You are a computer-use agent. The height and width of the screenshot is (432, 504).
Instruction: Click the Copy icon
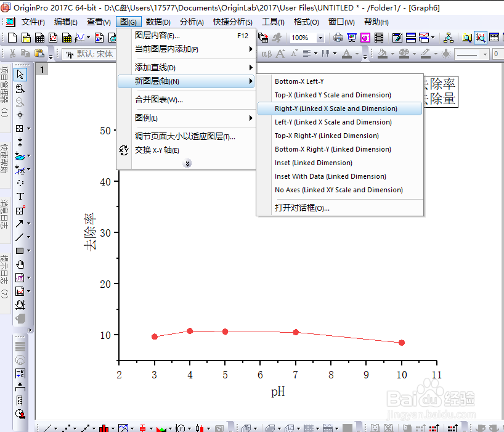click(x=25, y=54)
